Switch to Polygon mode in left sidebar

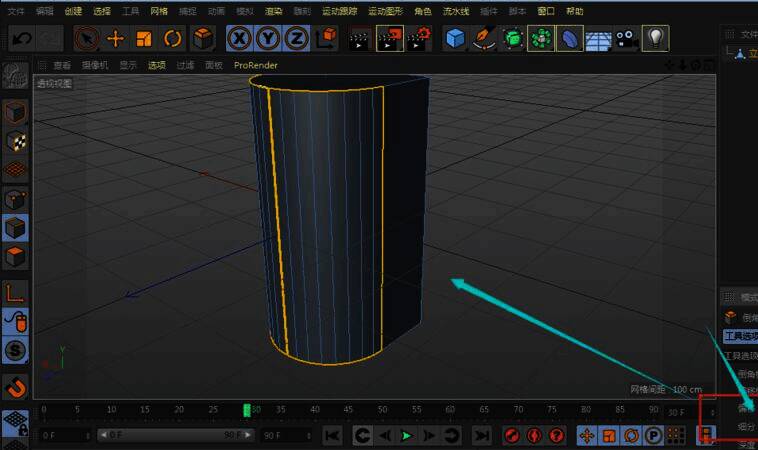(15, 257)
